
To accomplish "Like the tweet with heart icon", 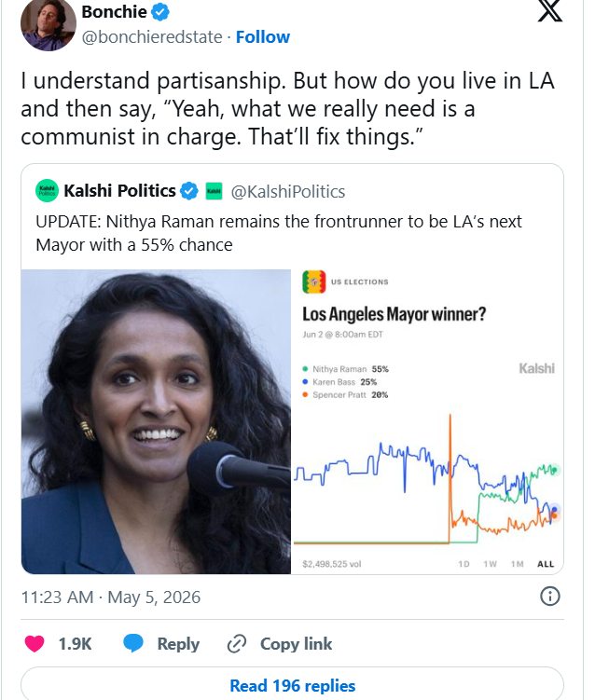I will tap(35, 644).
